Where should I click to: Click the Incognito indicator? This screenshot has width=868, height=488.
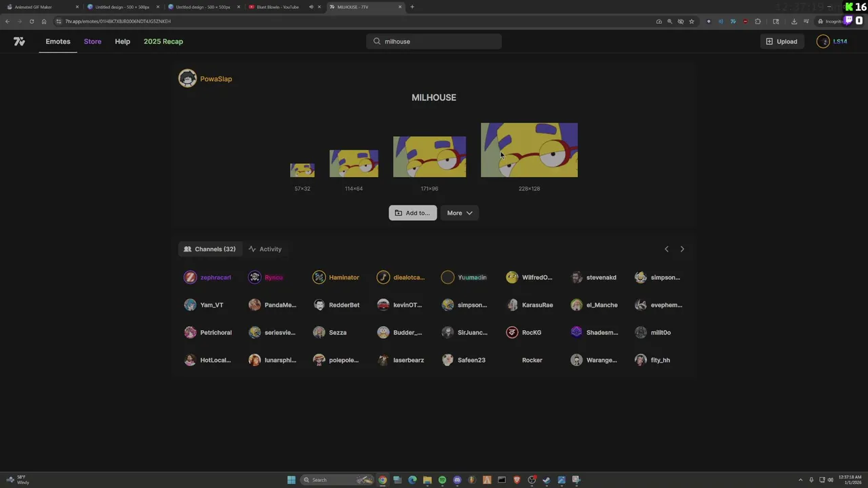pos(829,21)
